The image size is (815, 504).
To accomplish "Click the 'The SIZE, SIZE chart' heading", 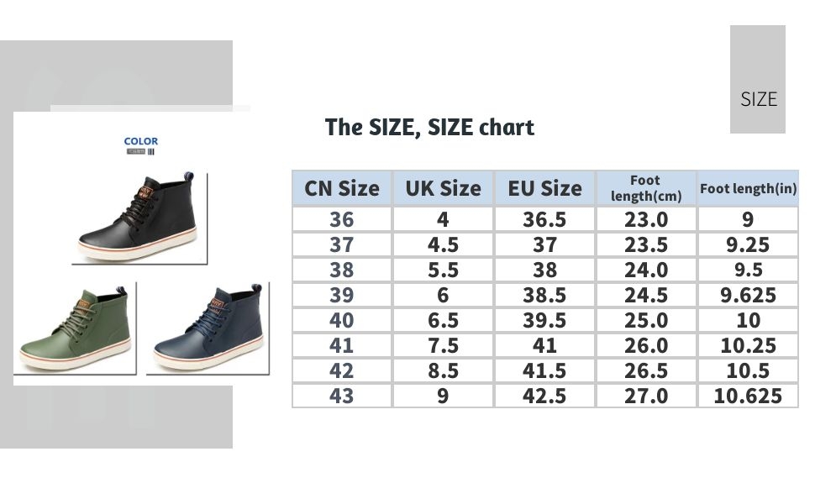I will coord(429,128).
